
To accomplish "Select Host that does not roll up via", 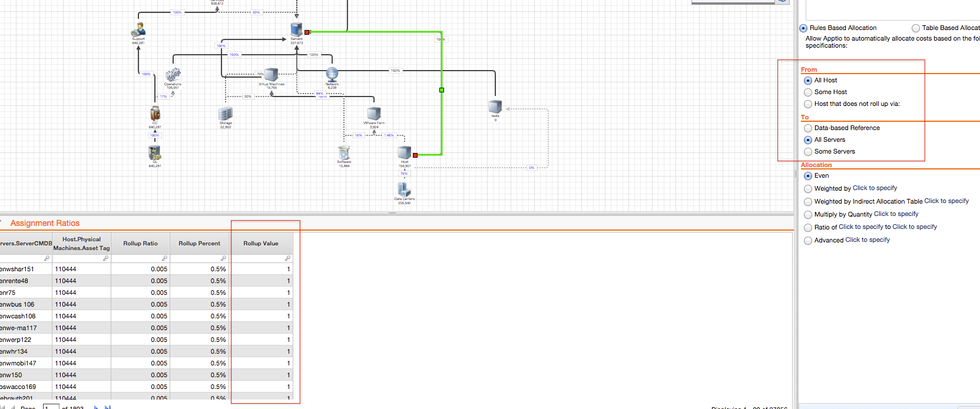I will pos(808,104).
